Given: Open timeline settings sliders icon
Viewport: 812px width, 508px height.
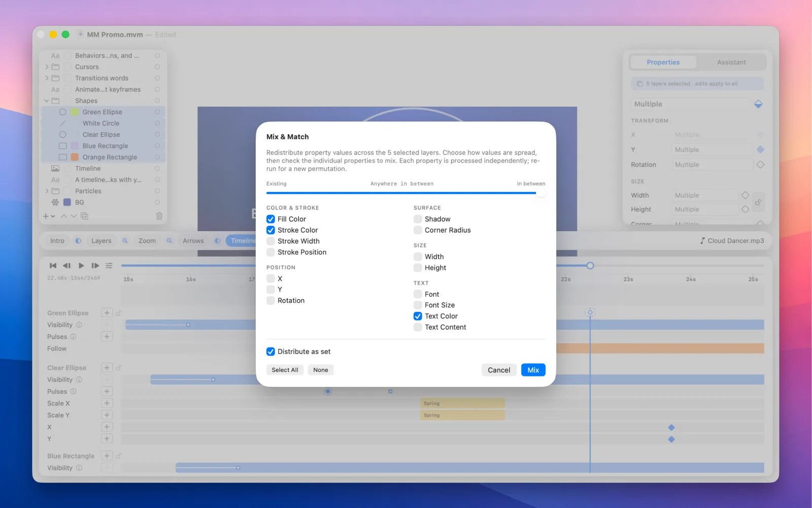Looking at the screenshot, I should point(109,266).
